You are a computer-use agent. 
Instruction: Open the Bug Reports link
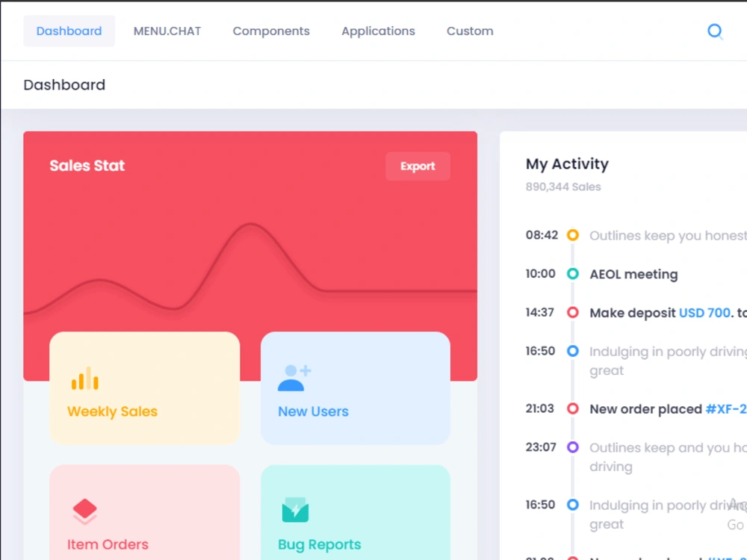[x=320, y=544]
